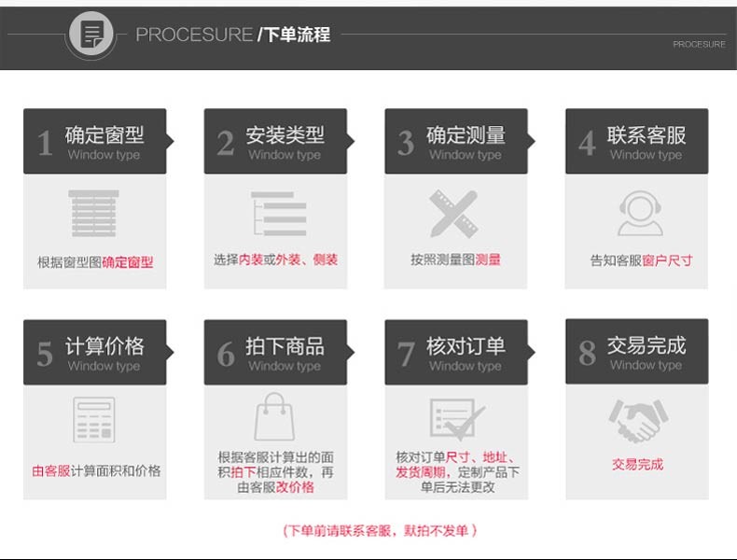Image resolution: width=737 pixels, height=560 pixels.
Task: Click the ruler and pencil icon
Action: coord(453,214)
